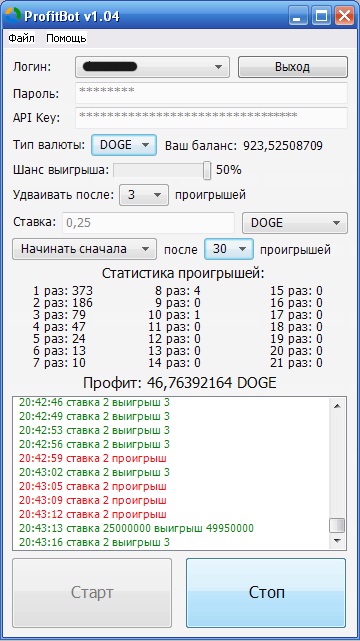Click statistic "21 раз: 0"

pyautogui.click(x=296, y=363)
